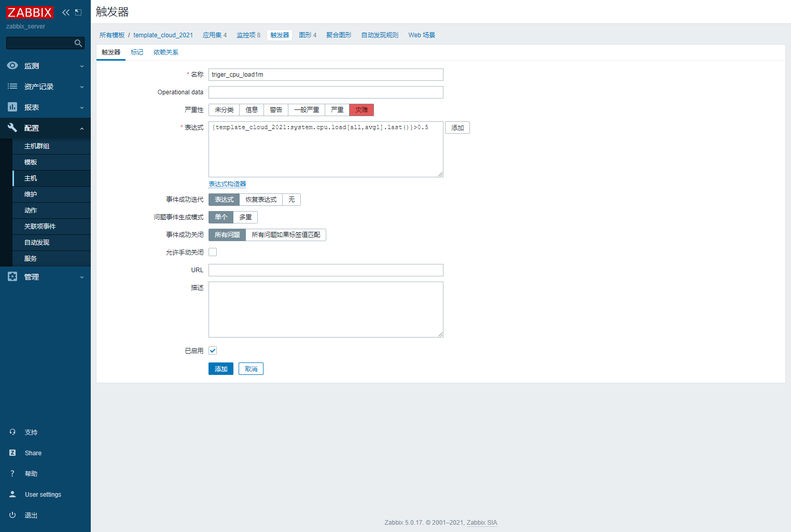Viewport: 791px width, 532px height.
Task: Open the 帮助 help question mark
Action: (12, 473)
